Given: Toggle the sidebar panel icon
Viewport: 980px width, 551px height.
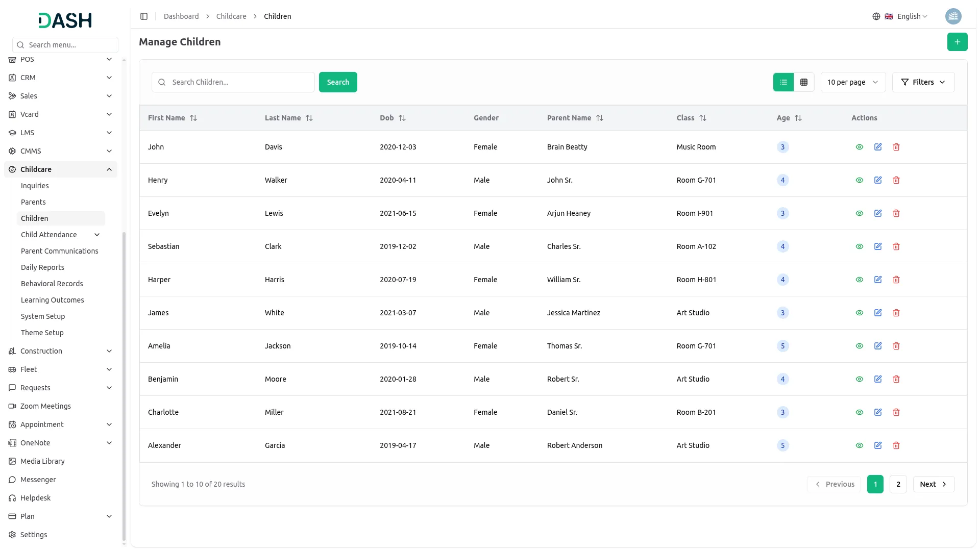Looking at the screenshot, I should [144, 16].
